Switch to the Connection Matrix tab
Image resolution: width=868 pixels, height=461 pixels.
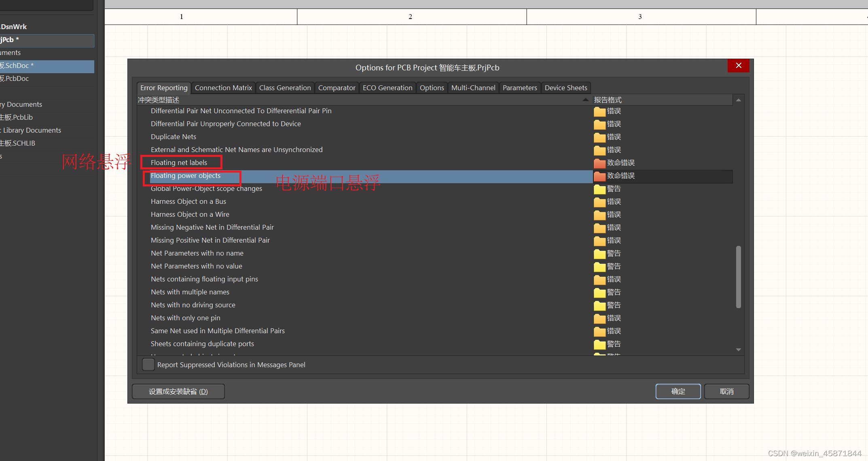pos(223,88)
